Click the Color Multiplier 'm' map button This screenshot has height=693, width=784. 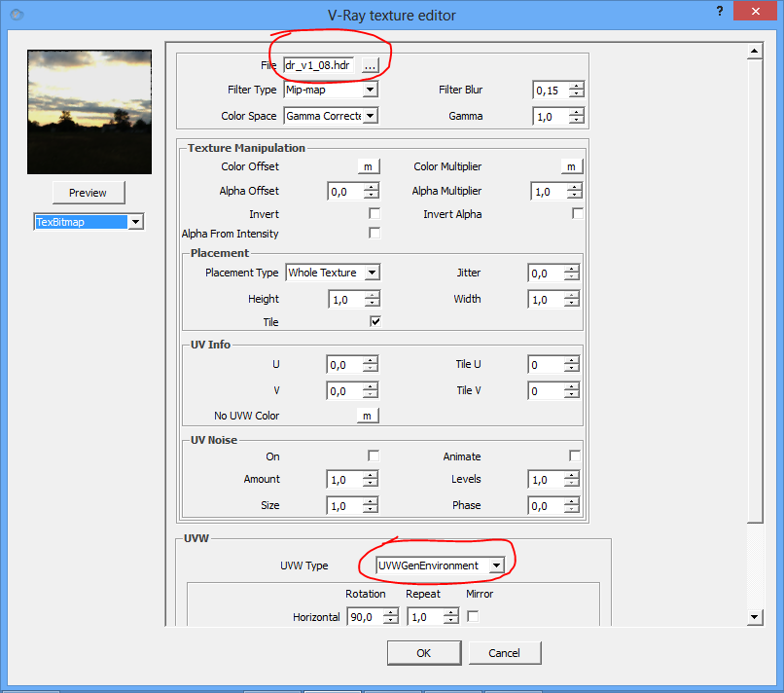coord(572,166)
